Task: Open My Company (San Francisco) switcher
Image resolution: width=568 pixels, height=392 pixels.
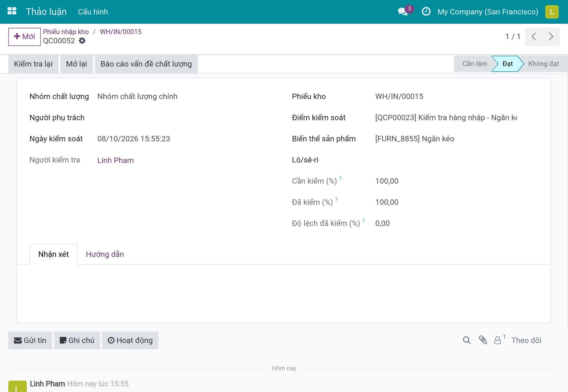Action: click(x=488, y=12)
